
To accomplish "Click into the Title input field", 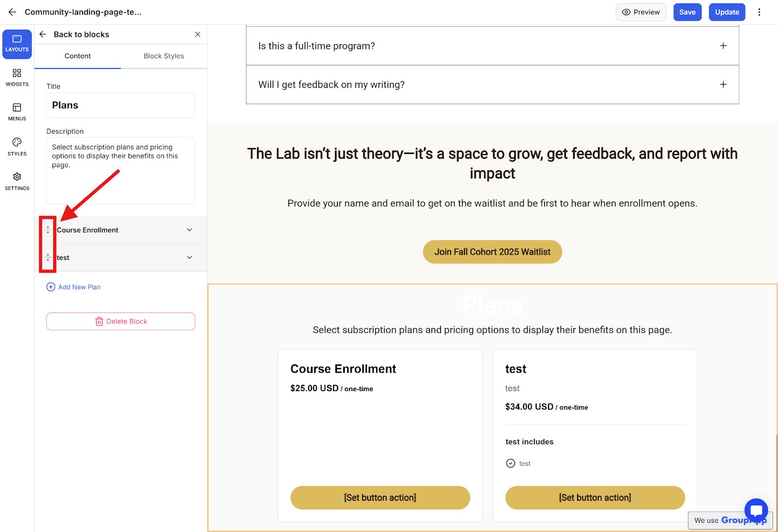I will click(x=121, y=105).
